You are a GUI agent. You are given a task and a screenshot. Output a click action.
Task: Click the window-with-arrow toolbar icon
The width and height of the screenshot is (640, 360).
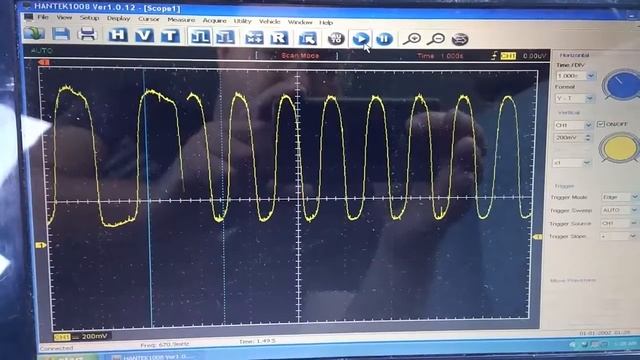coord(308,39)
